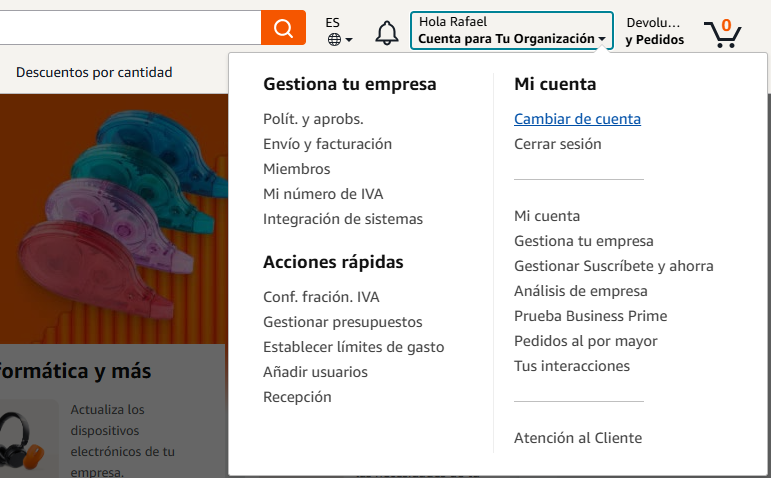Select Envío y facturación

click(x=327, y=144)
